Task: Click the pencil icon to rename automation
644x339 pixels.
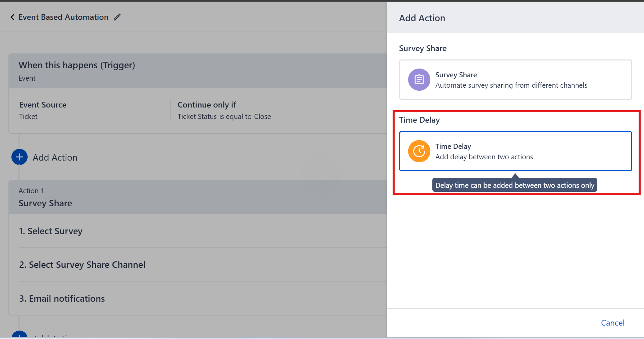Action: [x=117, y=17]
